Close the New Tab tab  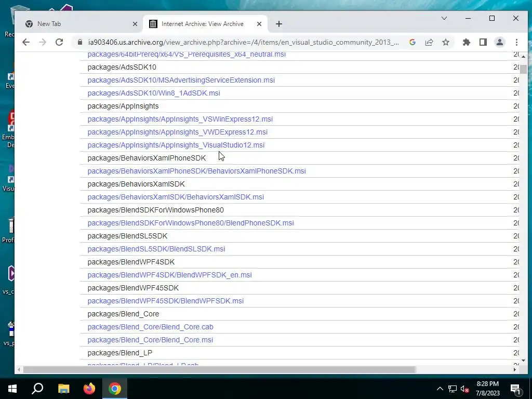(x=135, y=24)
